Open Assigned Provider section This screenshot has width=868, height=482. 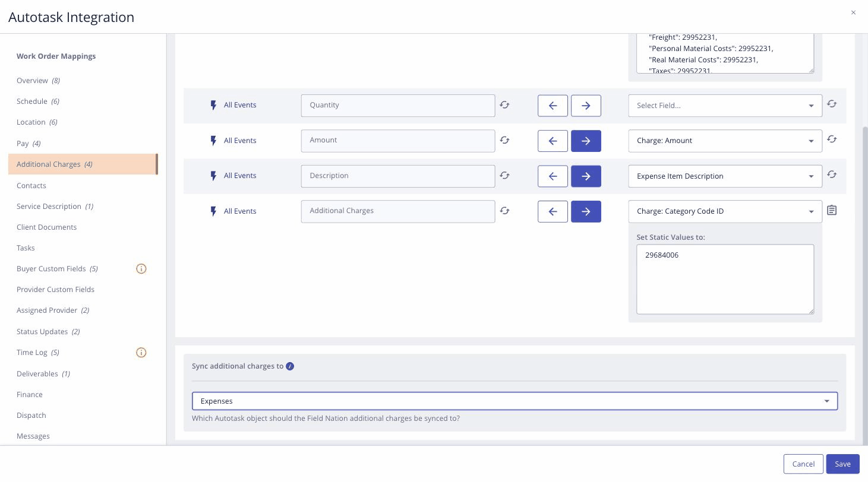tap(53, 310)
